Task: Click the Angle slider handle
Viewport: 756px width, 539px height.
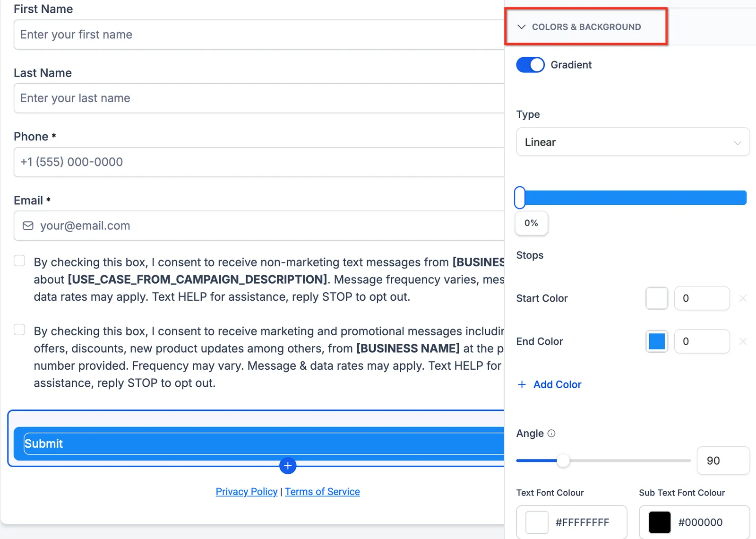Action: coord(563,461)
